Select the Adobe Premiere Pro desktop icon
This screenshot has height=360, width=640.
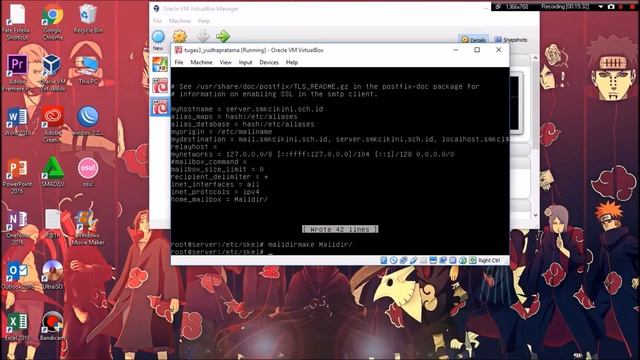[17, 73]
